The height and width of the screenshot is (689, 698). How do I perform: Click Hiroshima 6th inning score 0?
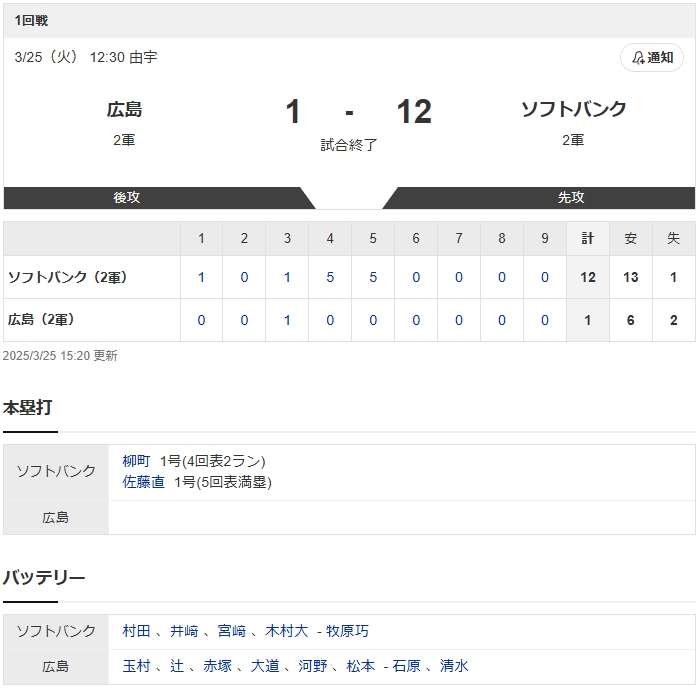416,320
